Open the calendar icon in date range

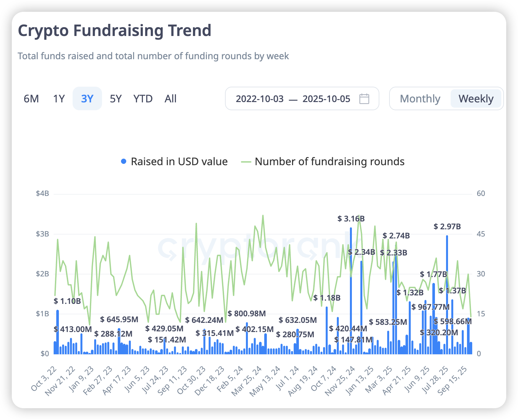tap(364, 99)
